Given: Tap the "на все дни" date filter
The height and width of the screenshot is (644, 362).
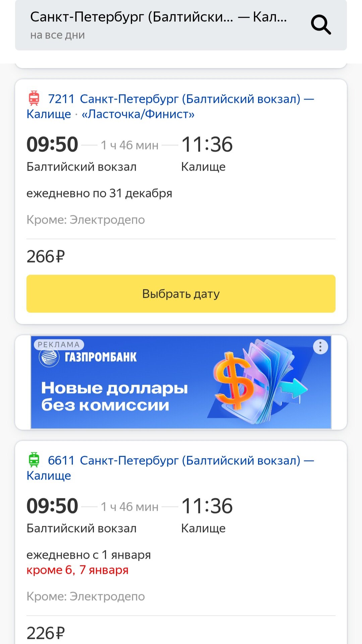Looking at the screenshot, I should pyautogui.click(x=57, y=35).
